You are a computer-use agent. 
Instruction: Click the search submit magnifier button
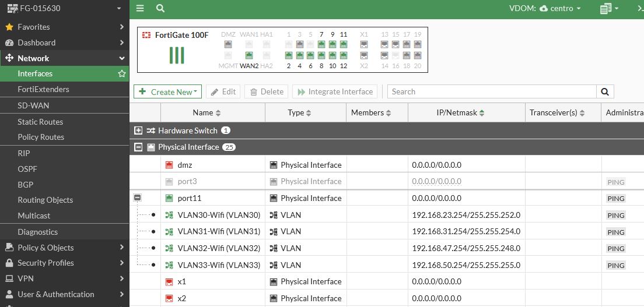pyautogui.click(x=605, y=91)
